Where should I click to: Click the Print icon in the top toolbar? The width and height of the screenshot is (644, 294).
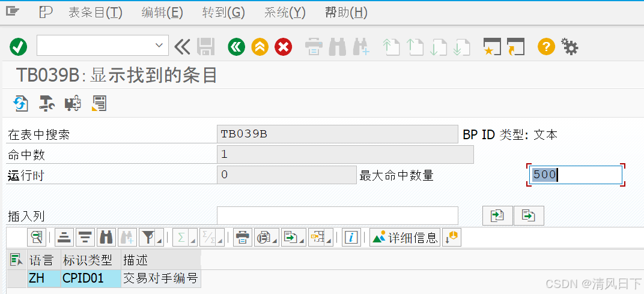pos(314,47)
